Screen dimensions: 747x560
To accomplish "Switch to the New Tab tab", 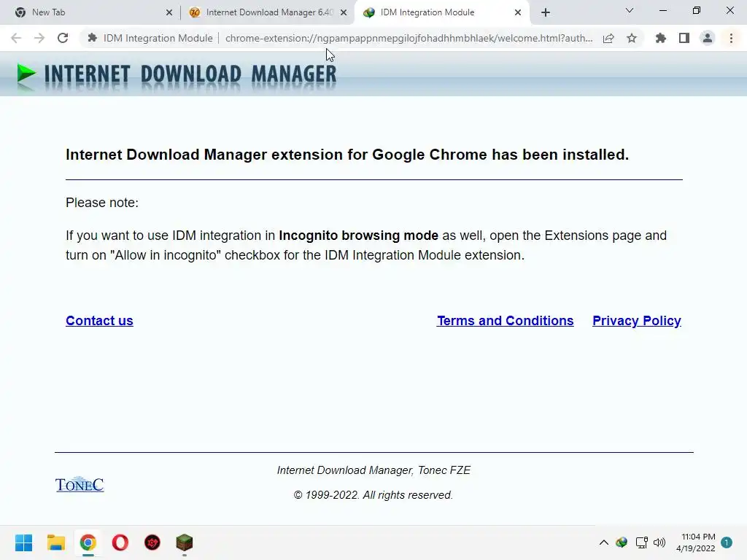I will coord(90,12).
